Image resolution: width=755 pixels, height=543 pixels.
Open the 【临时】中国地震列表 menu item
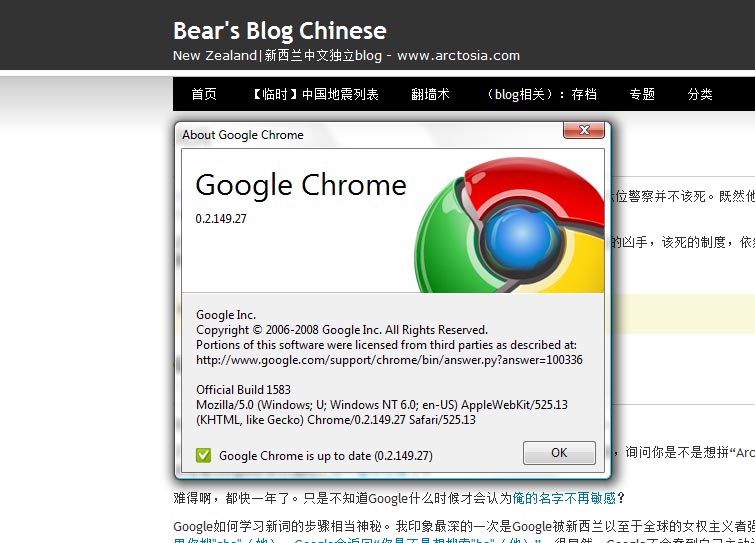click(x=314, y=94)
